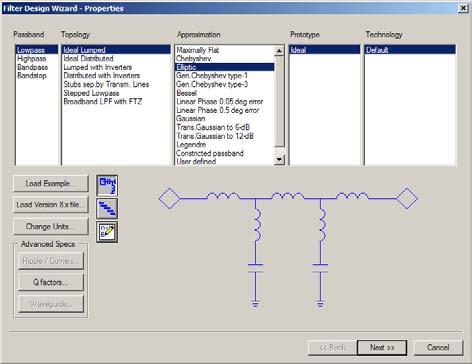Click the pencil edit notes icon
The height and width of the screenshot is (364, 472).
[x=107, y=232]
